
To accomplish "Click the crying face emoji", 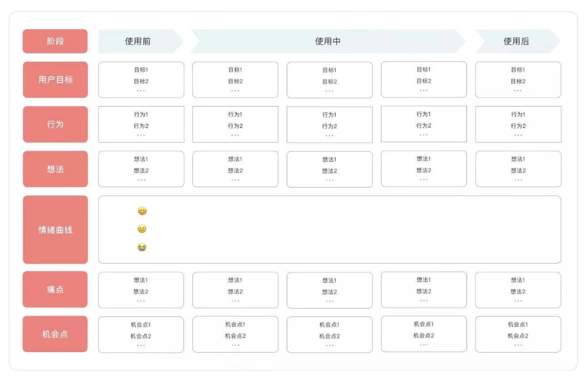I will pyautogui.click(x=142, y=247).
